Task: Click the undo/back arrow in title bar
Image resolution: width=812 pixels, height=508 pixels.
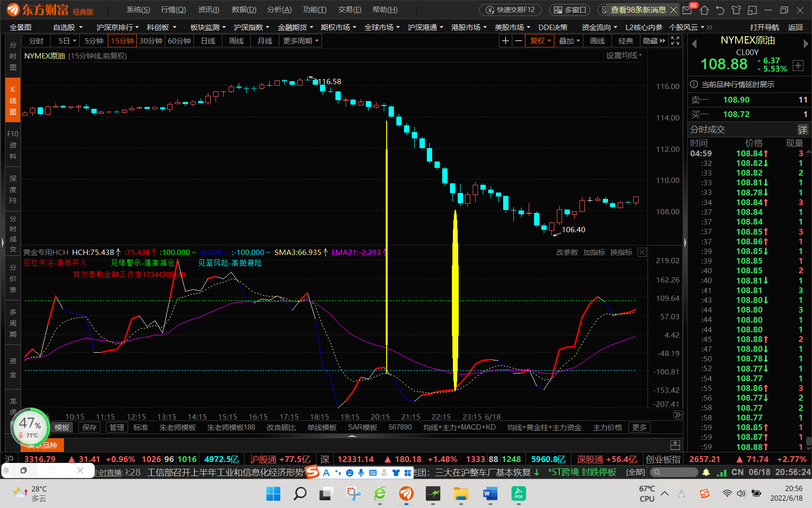Action: 720,10
